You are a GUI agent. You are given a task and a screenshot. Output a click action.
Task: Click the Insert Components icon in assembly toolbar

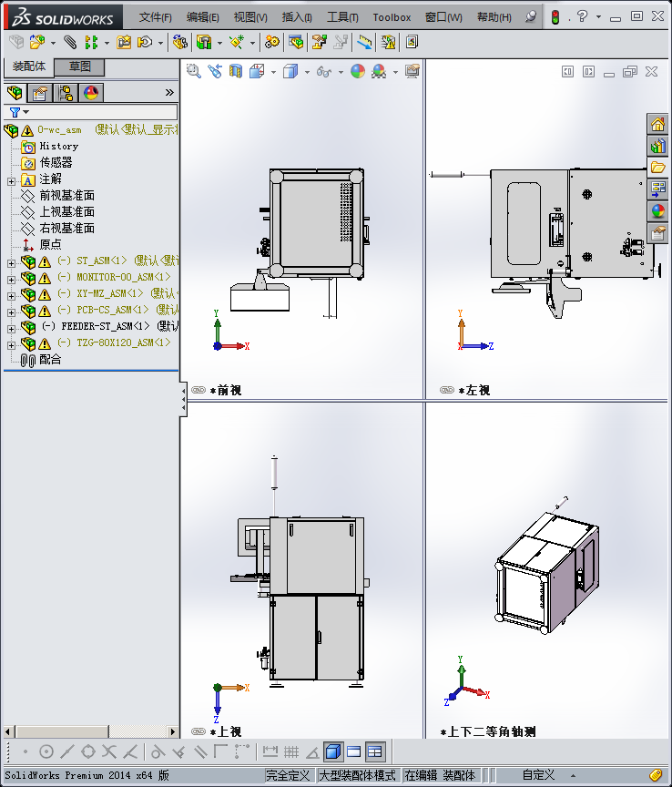coord(37,42)
